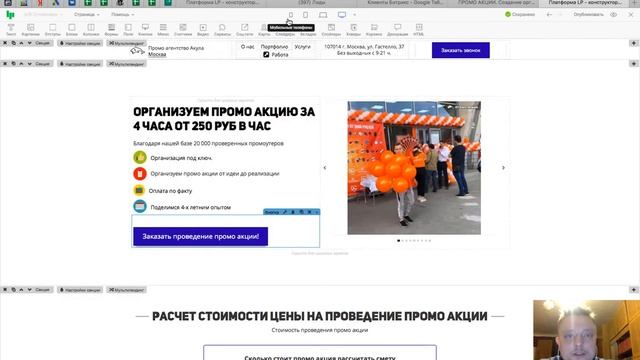
Task: Show next slide in photo slider
Action: 503,168
